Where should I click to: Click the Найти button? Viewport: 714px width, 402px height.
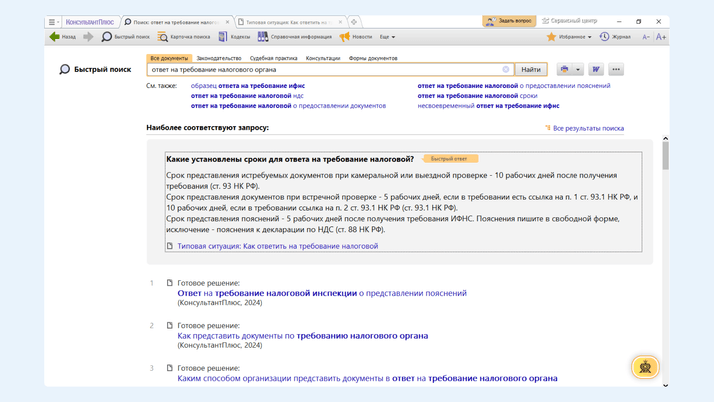coord(531,70)
